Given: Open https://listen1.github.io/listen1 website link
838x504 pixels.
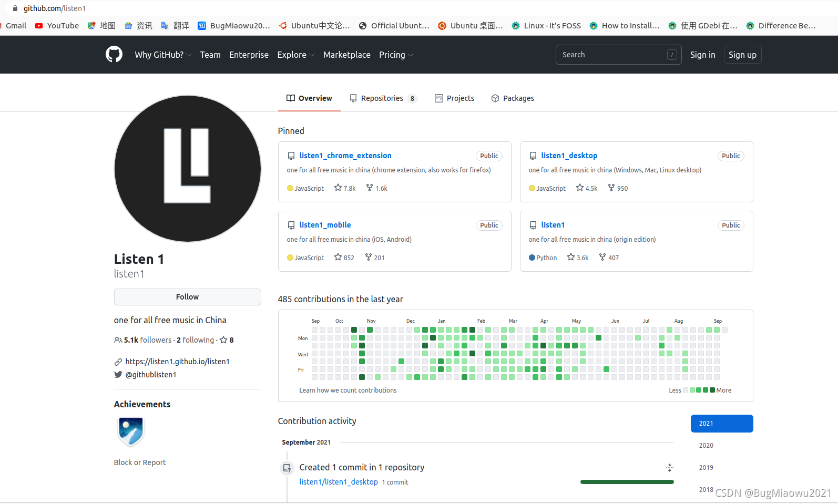Looking at the screenshot, I should tap(177, 362).
